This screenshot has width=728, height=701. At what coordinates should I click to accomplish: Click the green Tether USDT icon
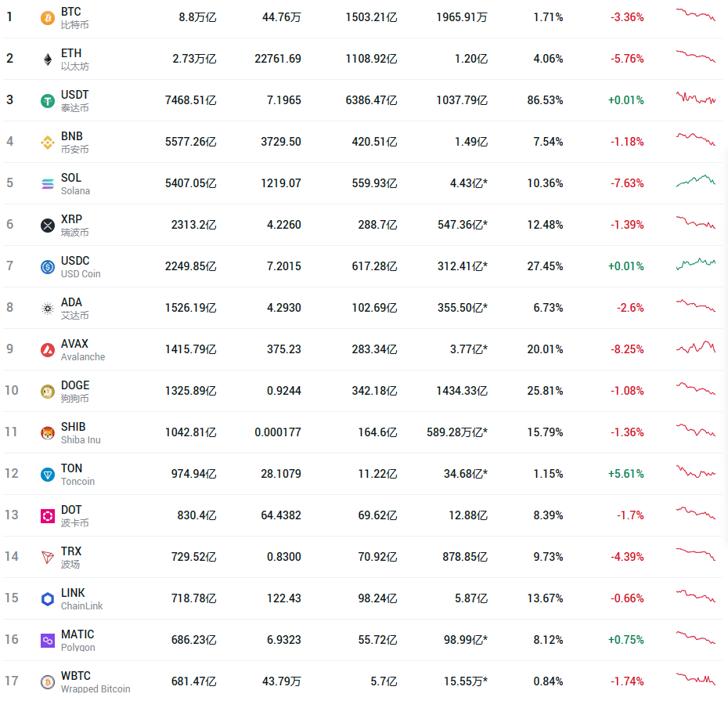tap(48, 100)
